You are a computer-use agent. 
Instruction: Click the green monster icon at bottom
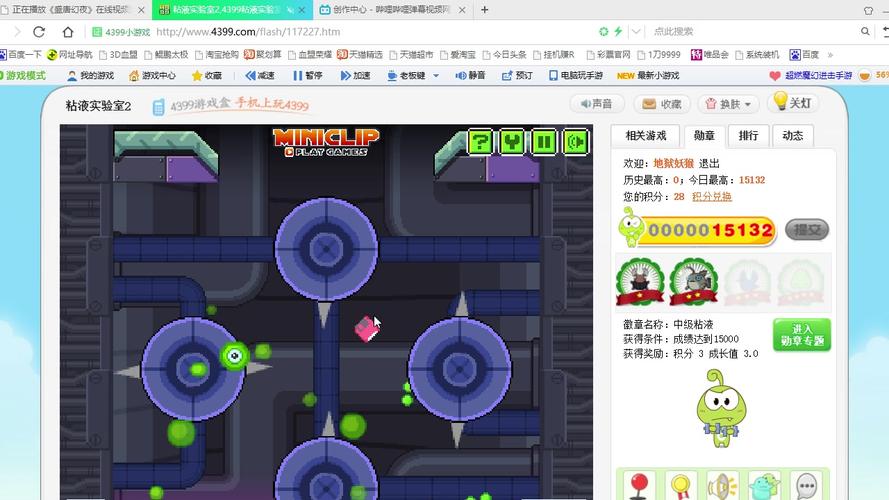tap(764, 486)
